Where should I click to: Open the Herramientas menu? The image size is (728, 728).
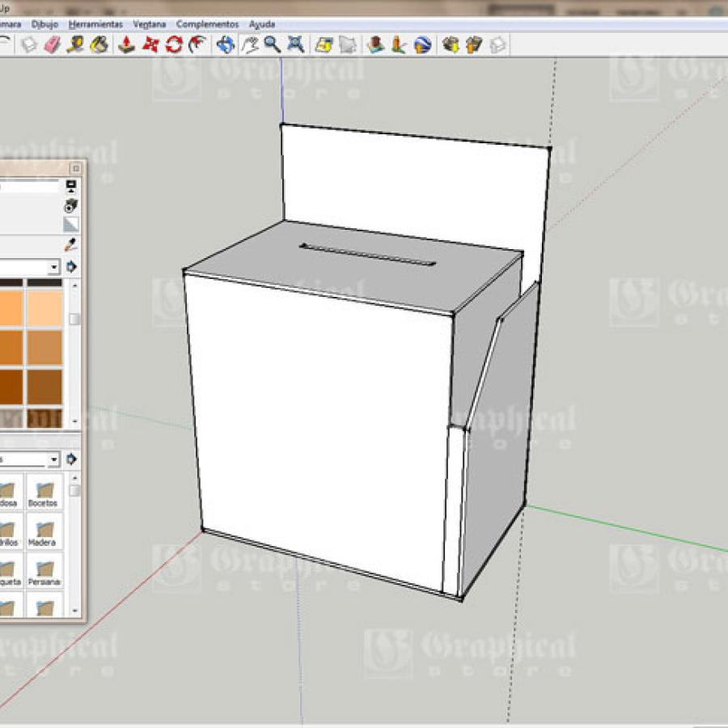95,24
